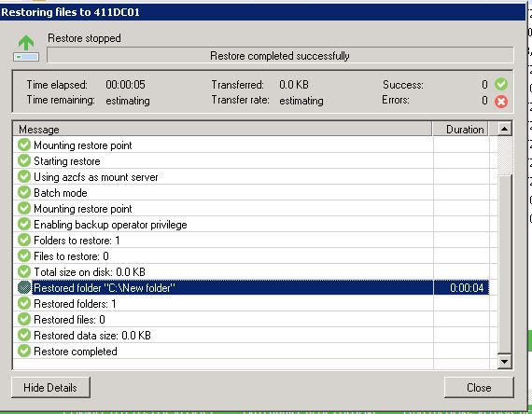This screenshot has height=414, width=532.
Task: Click the checkmark icon for Using azcfs as mount server
Action: click(x=24, y=176)
